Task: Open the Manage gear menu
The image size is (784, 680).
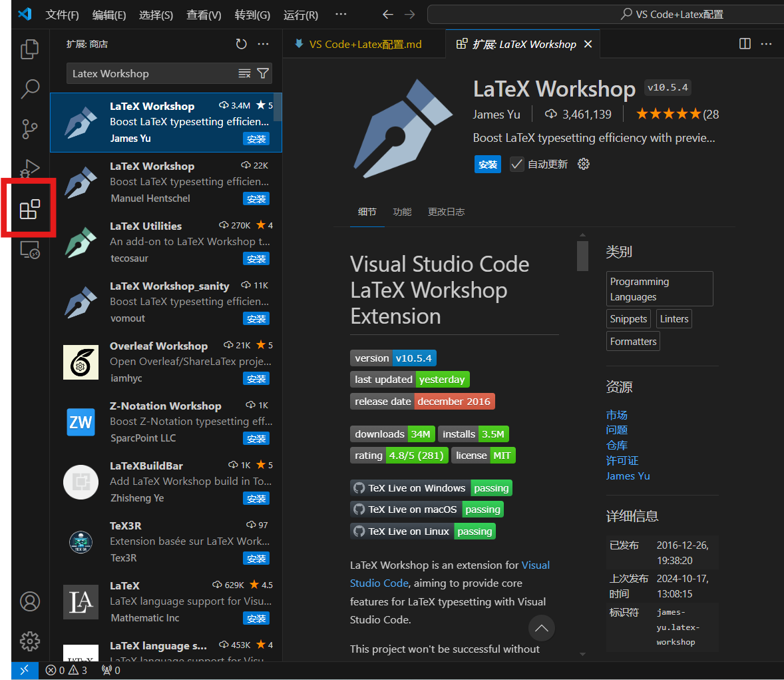Action: tap(30, 641)
